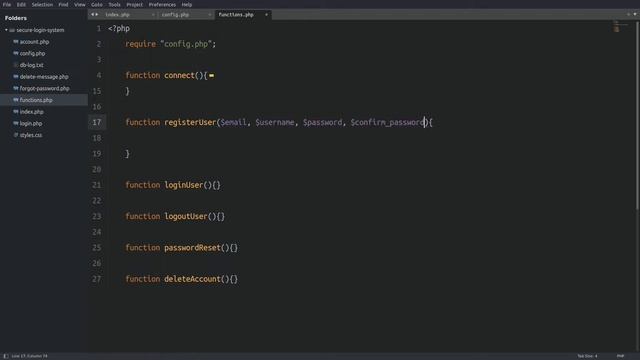Screen dimensions: 640x360
Task: Close the functions.php tab
Action: [266, 15]
